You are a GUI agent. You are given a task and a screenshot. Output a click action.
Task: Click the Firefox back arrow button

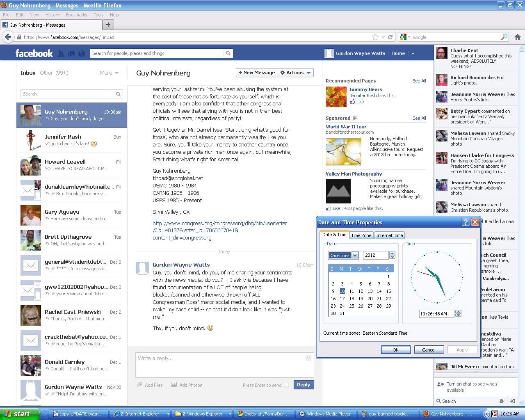(x=8, y=37)
